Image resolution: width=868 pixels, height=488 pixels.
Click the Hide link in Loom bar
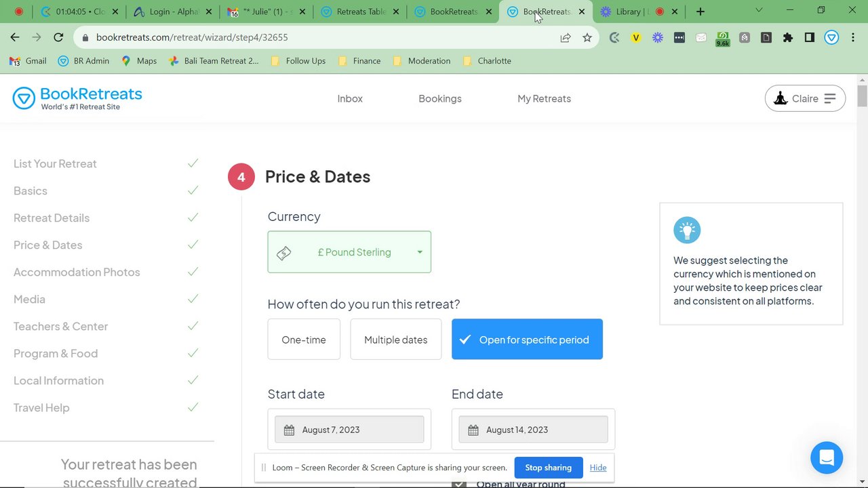(x=598, y=468)
